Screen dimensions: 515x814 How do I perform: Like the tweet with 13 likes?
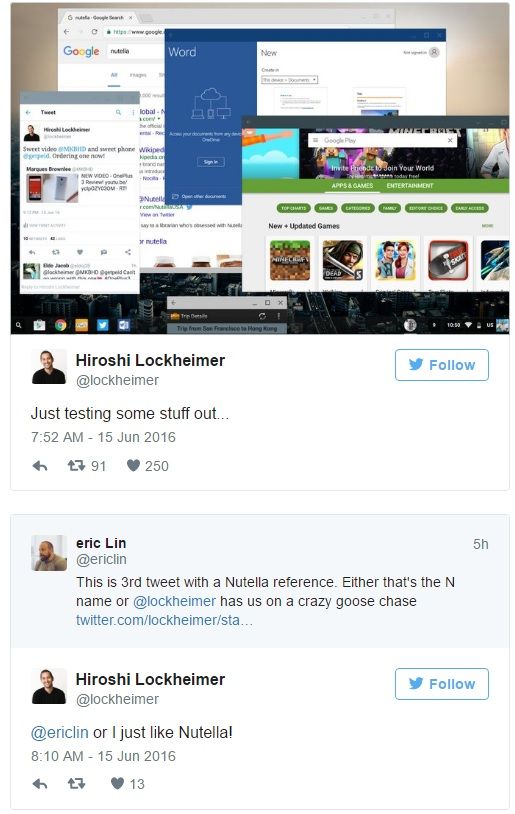tap(118, 783)
